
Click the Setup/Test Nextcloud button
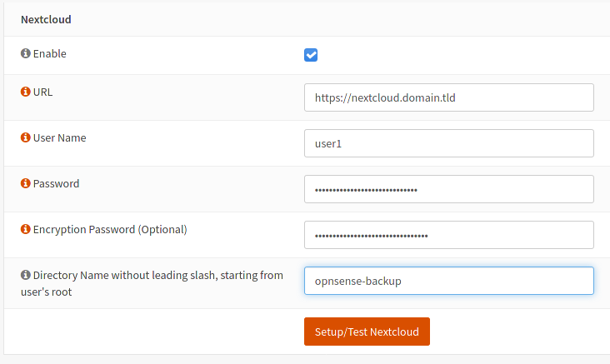(367, 332)
